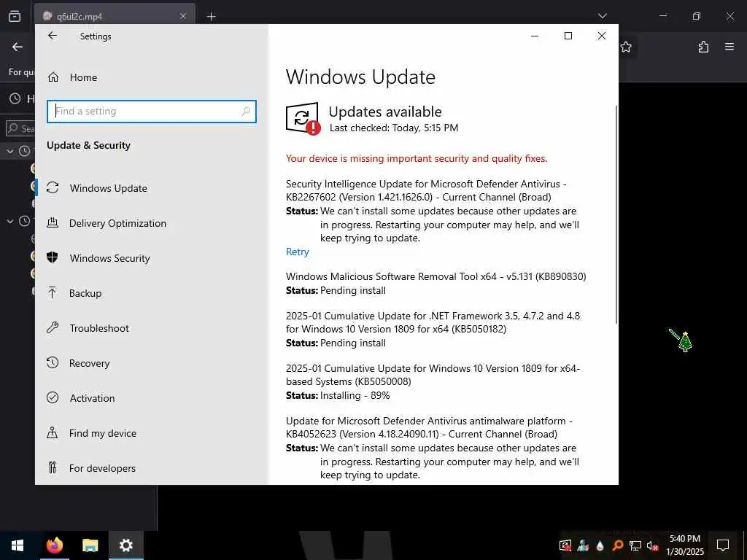Image resolution: width=747 pixels, height=560 pixels.
Task: Open the clock showing 5:40 PM
Action: [x=685, y=545]
